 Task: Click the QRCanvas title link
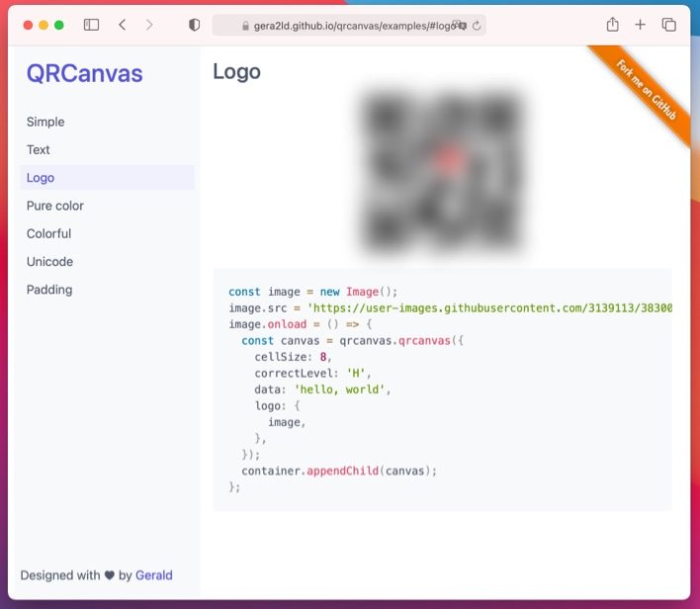click(x=84, y=73)
